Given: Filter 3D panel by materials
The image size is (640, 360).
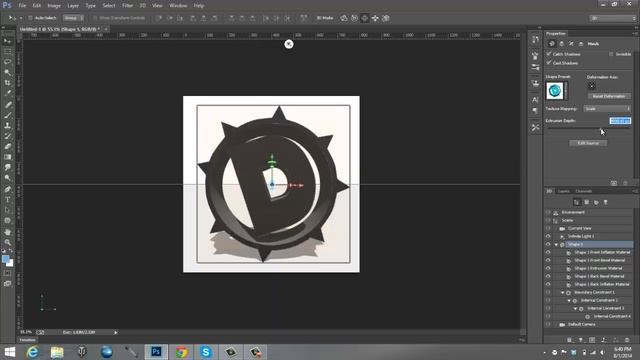Looking at the screenshot, I should coord(596,202).
